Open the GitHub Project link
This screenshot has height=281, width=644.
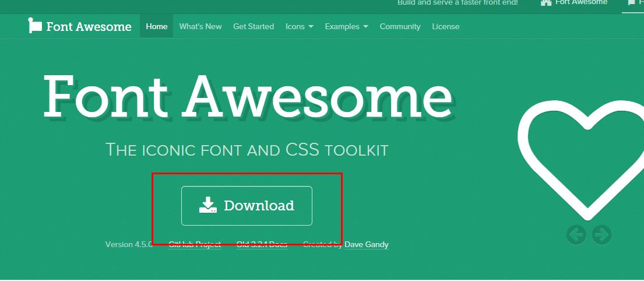(x=195, y=244)
